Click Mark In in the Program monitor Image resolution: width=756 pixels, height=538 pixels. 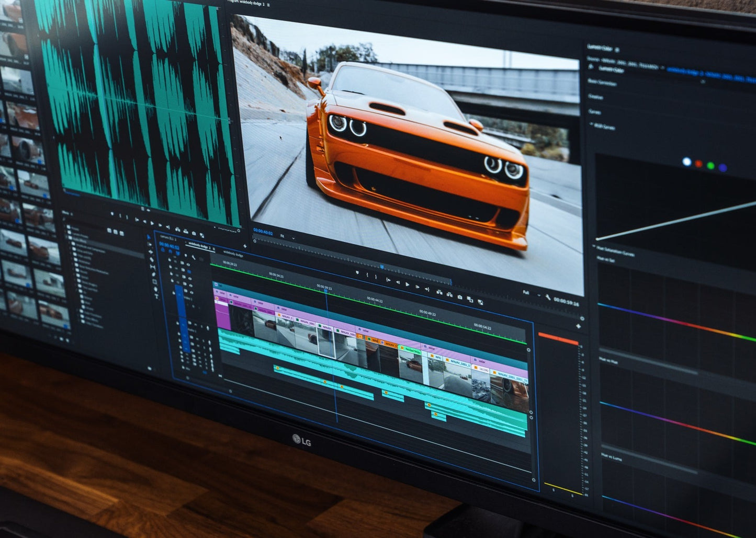click(x=367, y=275)
